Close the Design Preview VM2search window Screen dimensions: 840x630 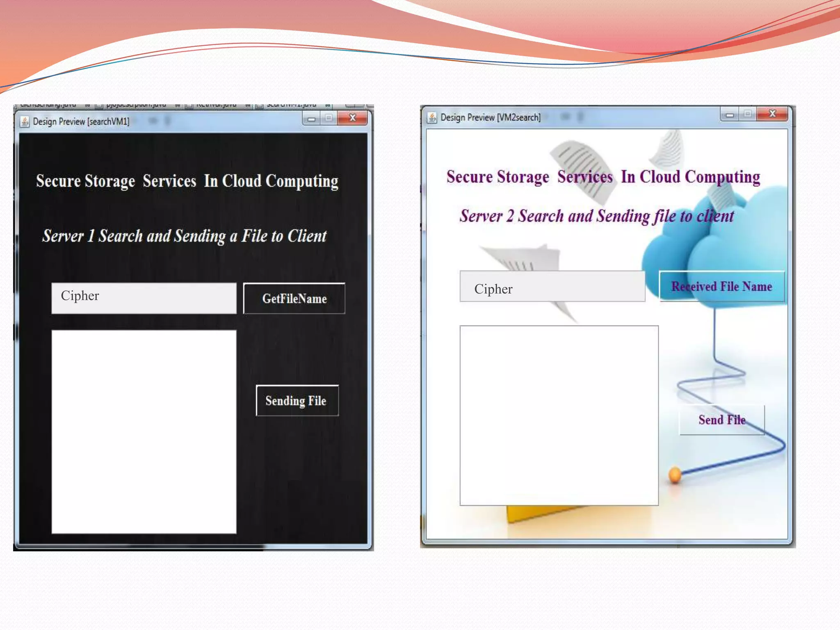coord(772,114)
